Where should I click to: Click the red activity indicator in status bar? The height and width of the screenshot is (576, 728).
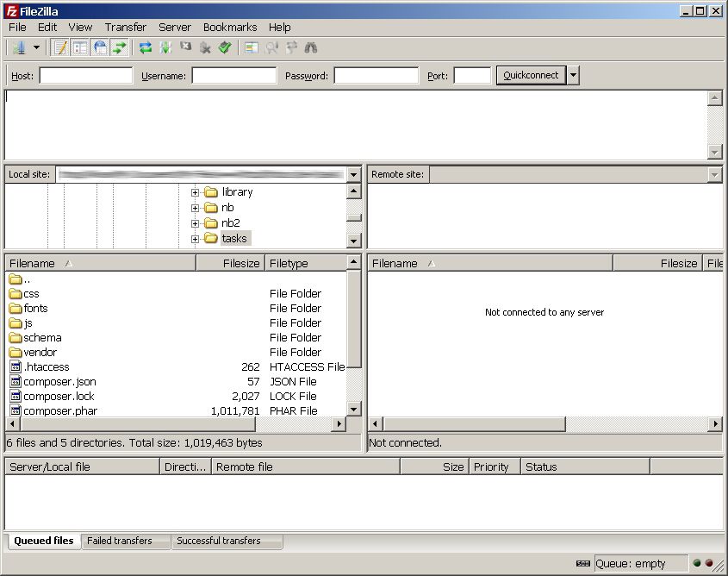[x=709, y=563]
